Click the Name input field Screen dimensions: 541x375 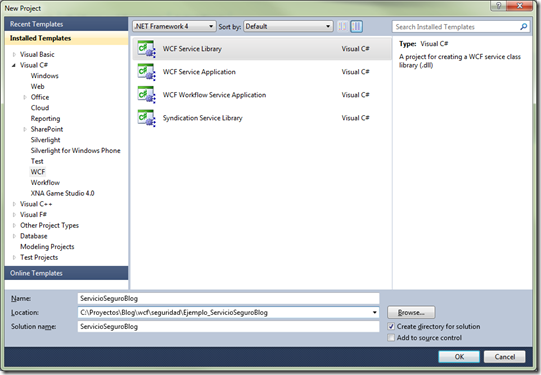(228, 298)
